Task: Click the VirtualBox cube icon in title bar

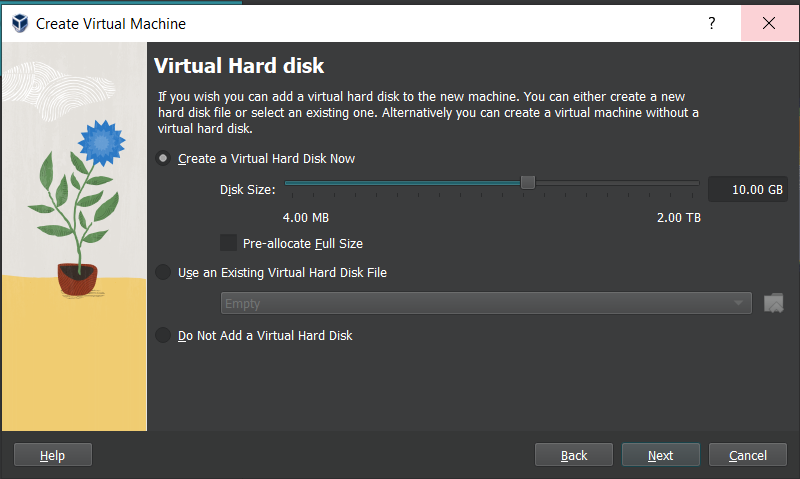Action: tap(19, 23)
